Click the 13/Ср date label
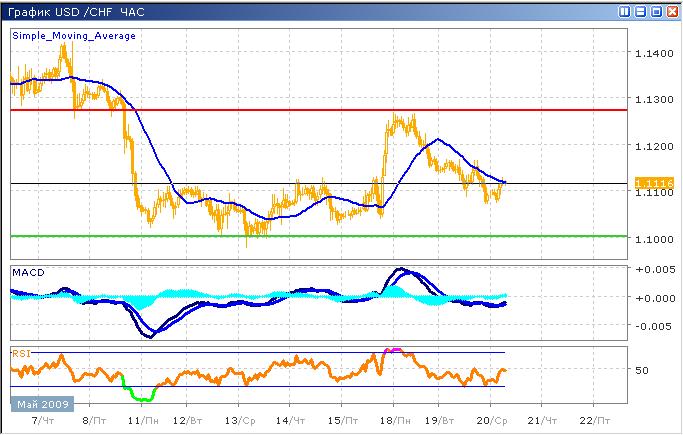The width and height of the screenshot is (683, 435). pyautogui.click(x=240, y=421)
